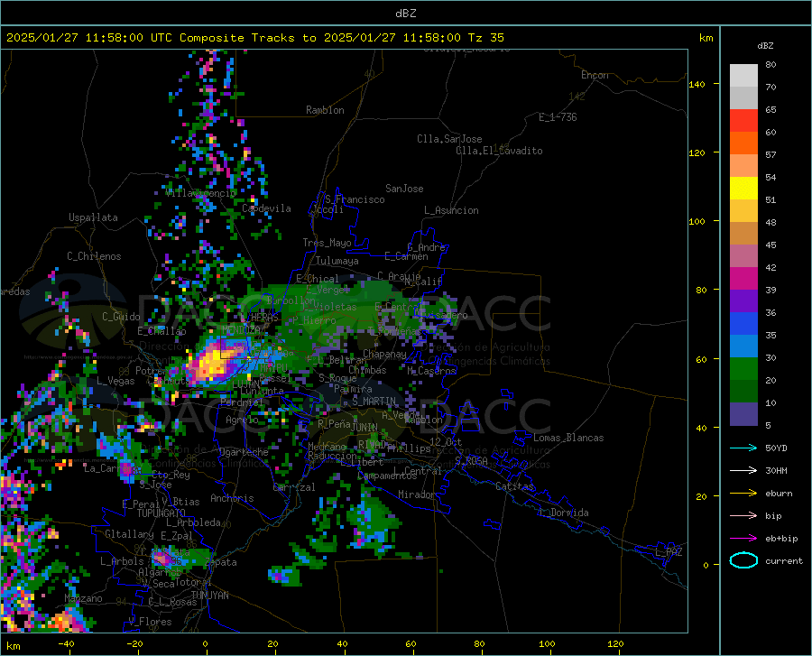The image size is (812, 656).
Task: Click the L_PAZ label
Action: tap(669, 552)
